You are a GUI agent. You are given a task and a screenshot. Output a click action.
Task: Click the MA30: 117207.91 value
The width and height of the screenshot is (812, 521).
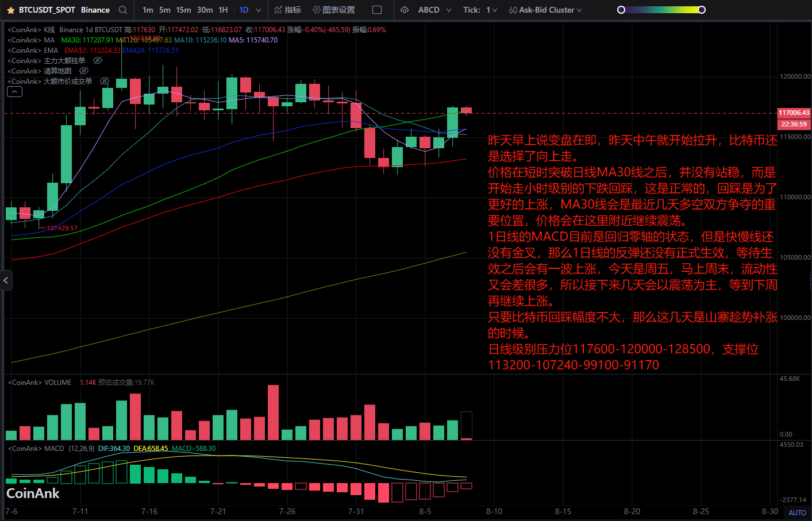[87, 40]
